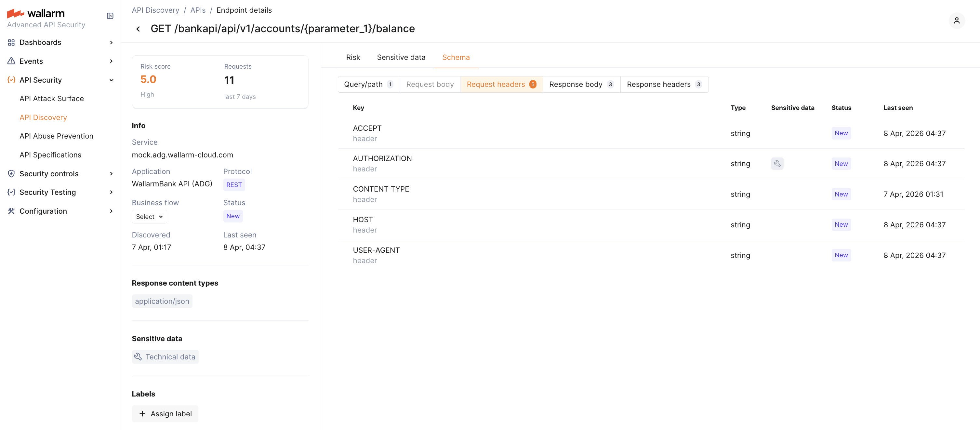Click the back arrow beside the endpoint title
This screenshot has height=430, width=980.
[138, 29]
